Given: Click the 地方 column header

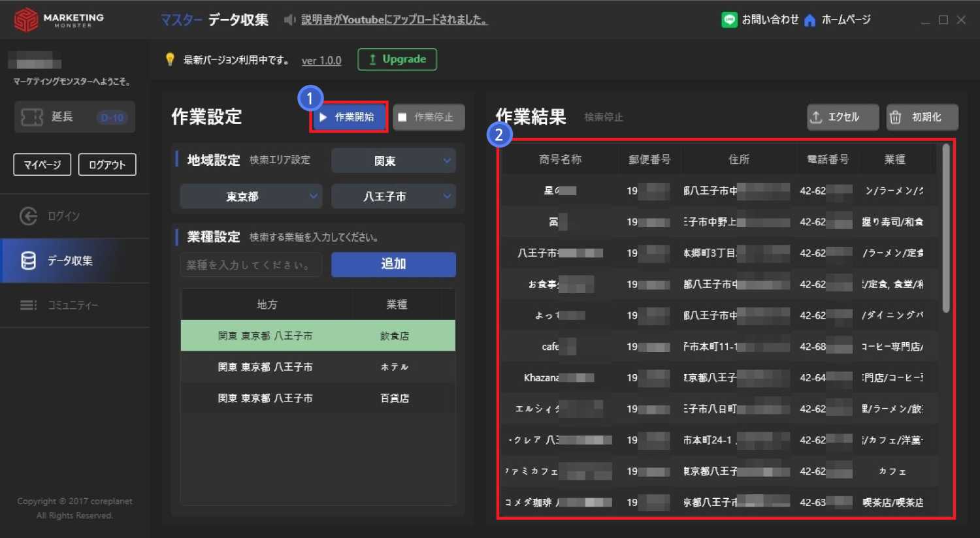Looking at the screenshot, I should (267, 304).
